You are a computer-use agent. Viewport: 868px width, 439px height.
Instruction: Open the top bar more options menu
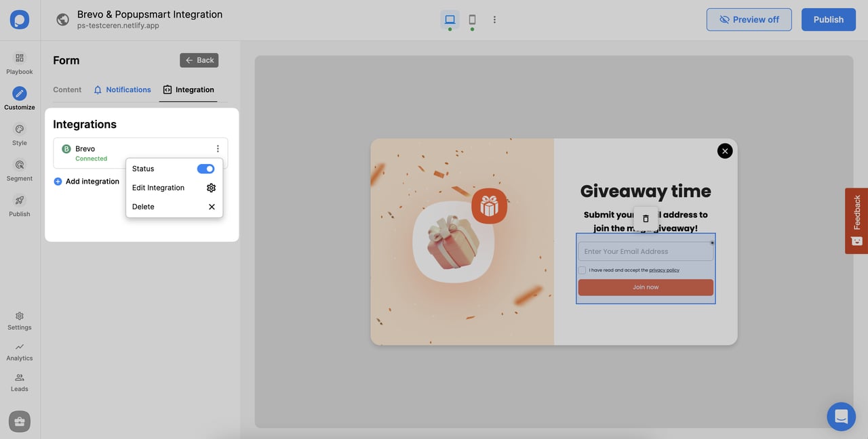(x=494, y=20)
